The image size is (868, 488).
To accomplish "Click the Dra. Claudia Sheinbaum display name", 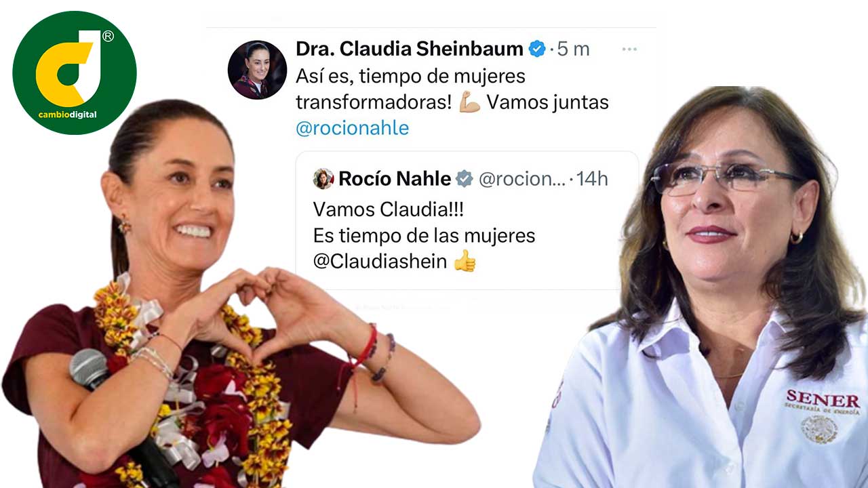I will click(x=410, y=49).
